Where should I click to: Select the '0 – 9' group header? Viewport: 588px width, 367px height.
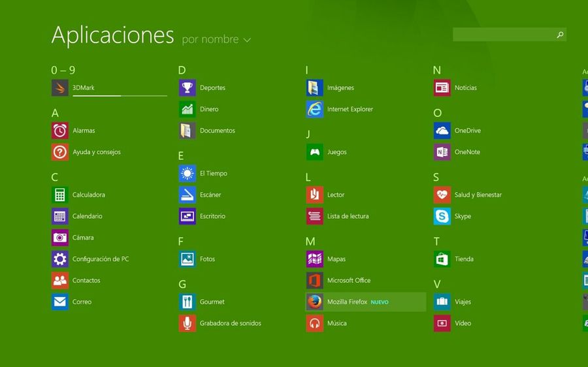(63, 70)
